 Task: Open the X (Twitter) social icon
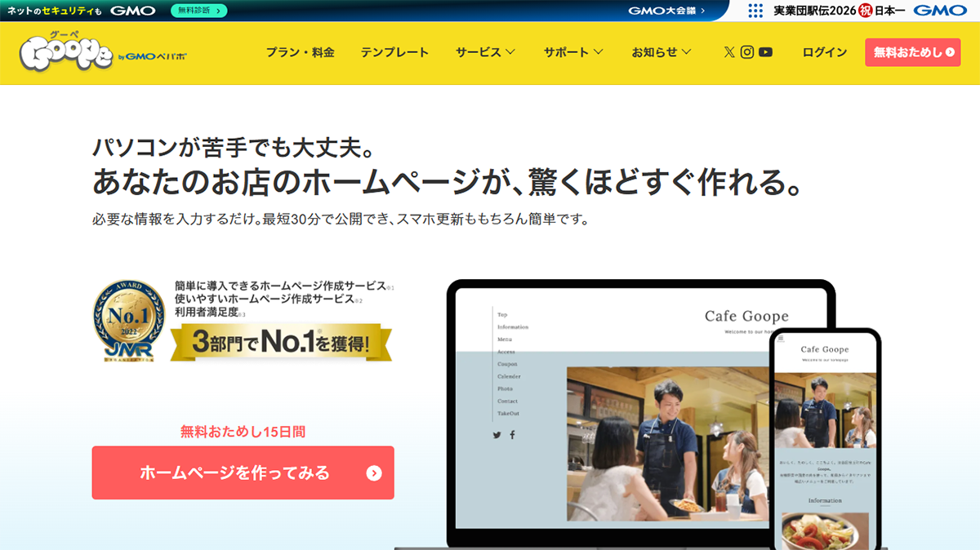click(x=729, y=52)
